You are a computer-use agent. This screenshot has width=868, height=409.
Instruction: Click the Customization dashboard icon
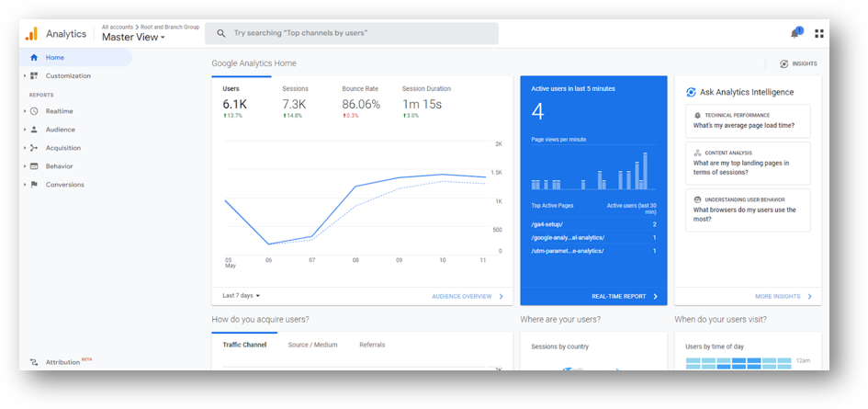point(34,76)
